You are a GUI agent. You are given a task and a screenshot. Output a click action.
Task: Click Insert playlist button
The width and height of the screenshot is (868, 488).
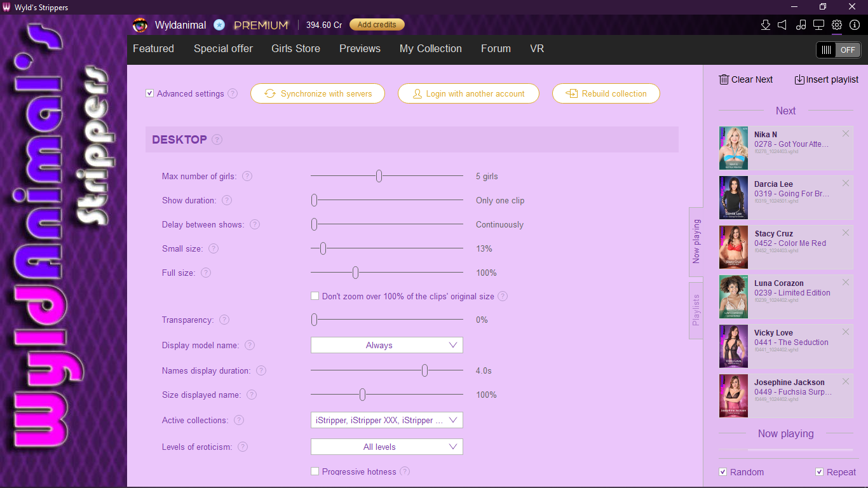(827, 79)
